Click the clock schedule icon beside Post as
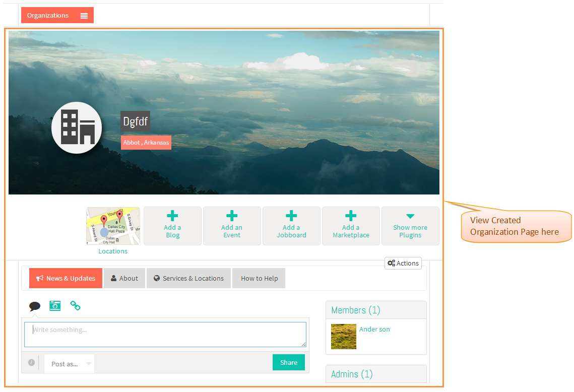The image size is (574, 392). point(31,362)
